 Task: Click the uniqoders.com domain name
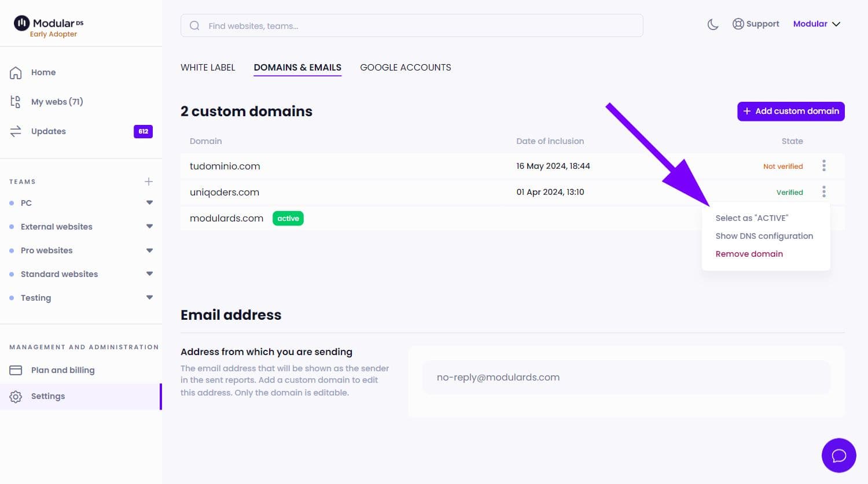225,192
